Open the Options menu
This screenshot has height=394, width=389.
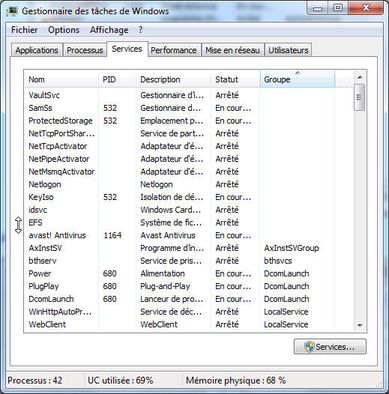64,30
